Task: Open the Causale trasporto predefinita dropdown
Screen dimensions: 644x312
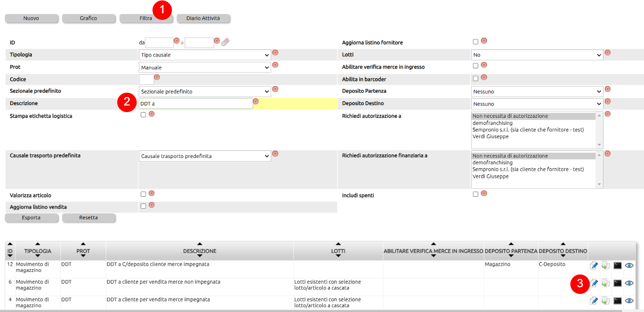Action: pos(205,156)
